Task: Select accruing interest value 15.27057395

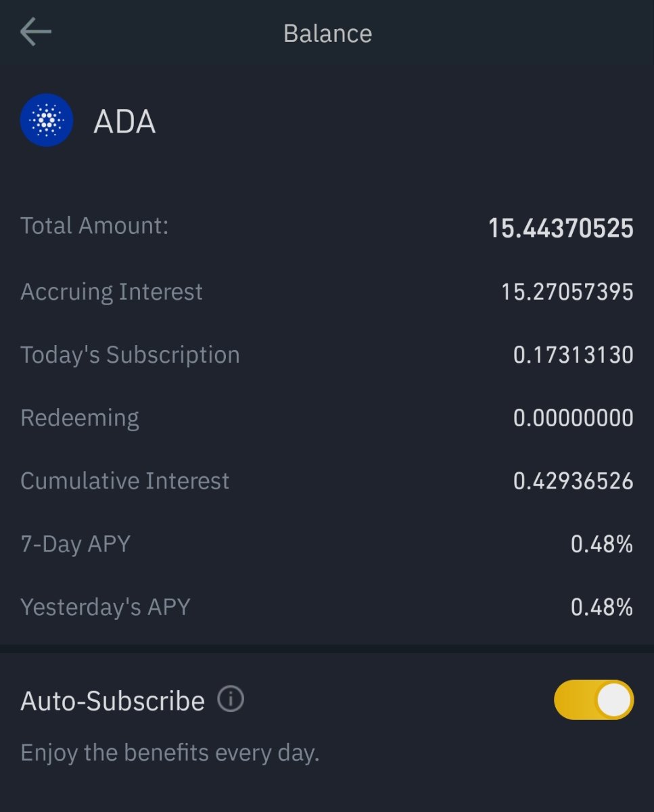Action: (x=567, y=292)
